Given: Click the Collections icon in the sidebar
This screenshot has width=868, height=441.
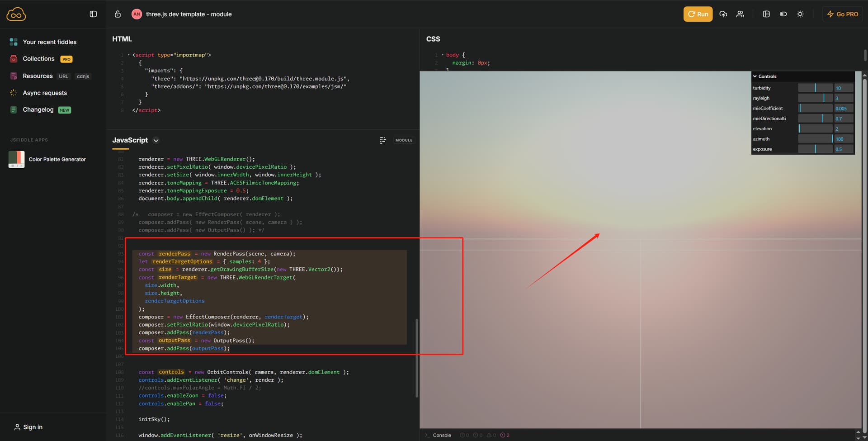Looking at the screenshot, I should click(14, 59).
